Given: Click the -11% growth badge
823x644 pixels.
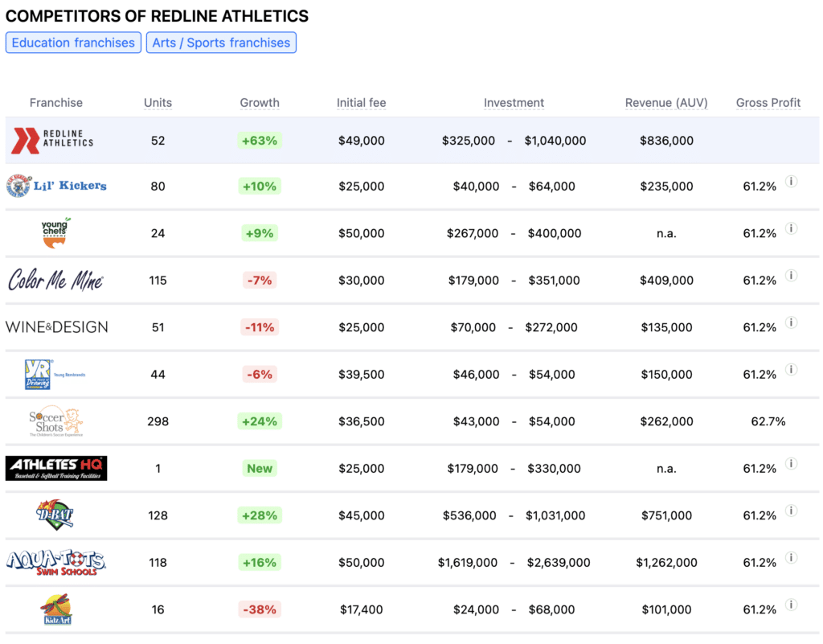Looking at the screenshot, I should [x=260, y=327].
